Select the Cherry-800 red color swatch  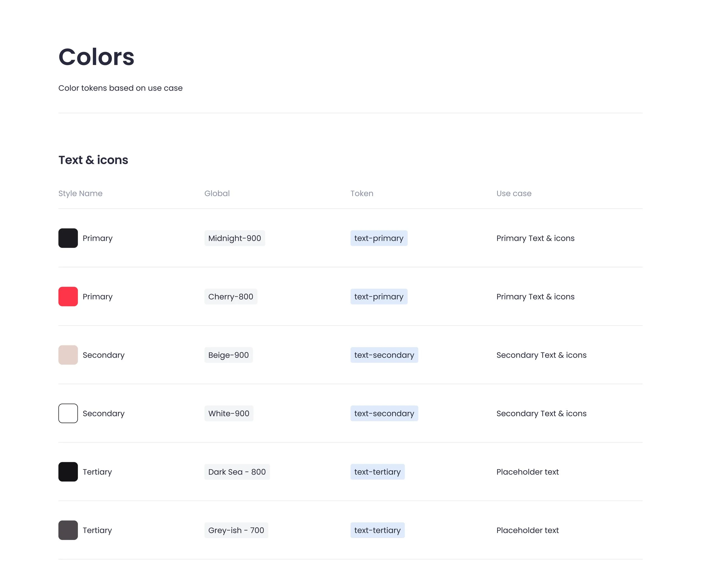68,296
